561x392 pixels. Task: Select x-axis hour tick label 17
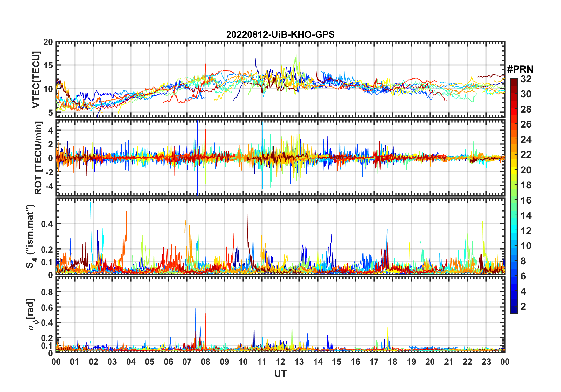point(374,362)
